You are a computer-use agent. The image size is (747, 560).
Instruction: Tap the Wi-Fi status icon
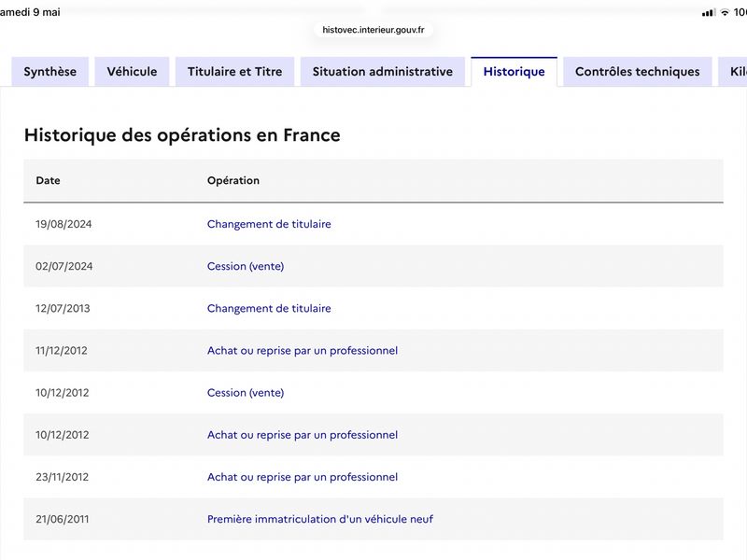coord(725,12)
